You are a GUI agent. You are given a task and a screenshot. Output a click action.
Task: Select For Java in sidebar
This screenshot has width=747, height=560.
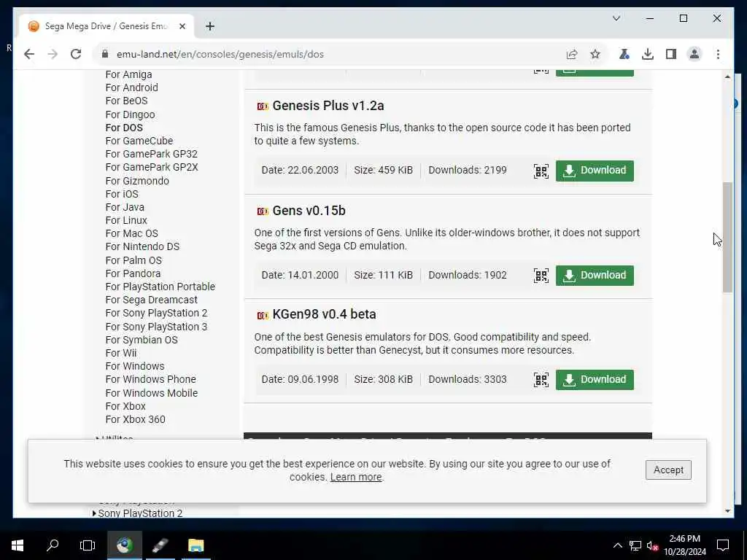(x=125, y=207)
